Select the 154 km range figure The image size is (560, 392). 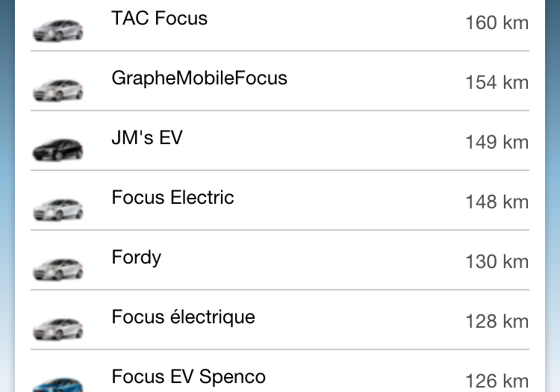497,83
